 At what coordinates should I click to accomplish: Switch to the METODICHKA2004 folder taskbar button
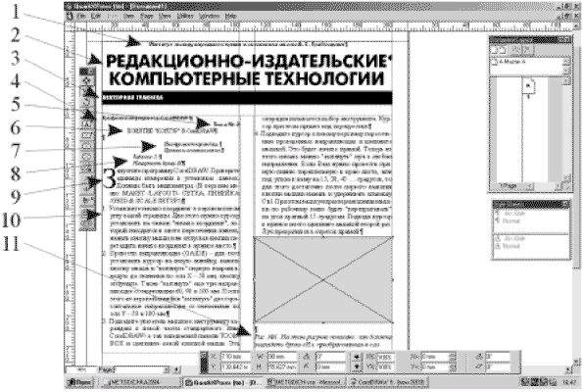(141, 382)
